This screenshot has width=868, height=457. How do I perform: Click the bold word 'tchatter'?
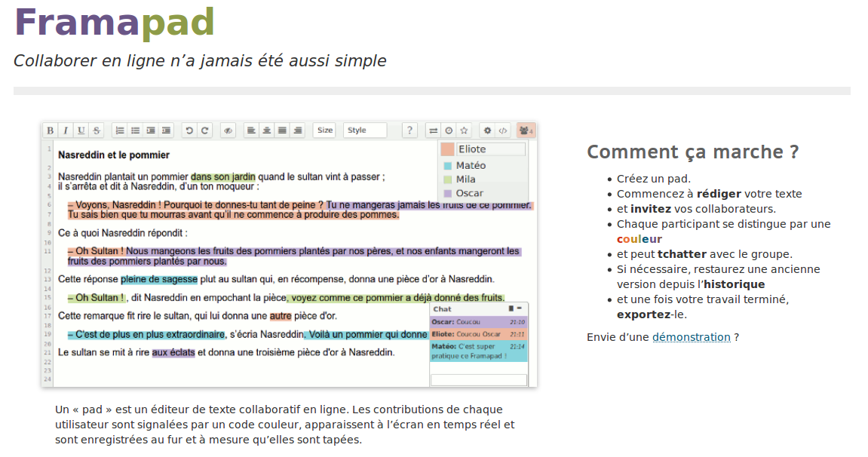[x=682, y=254]
